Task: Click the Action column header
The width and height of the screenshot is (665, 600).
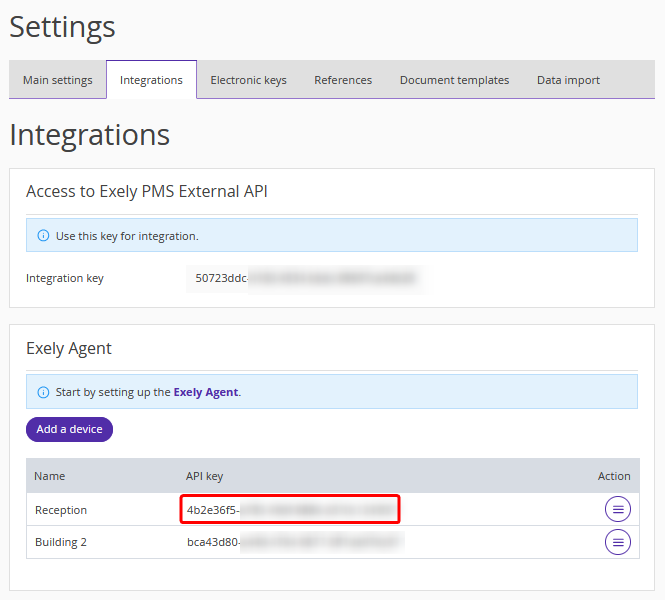Action: pos(613,476)
